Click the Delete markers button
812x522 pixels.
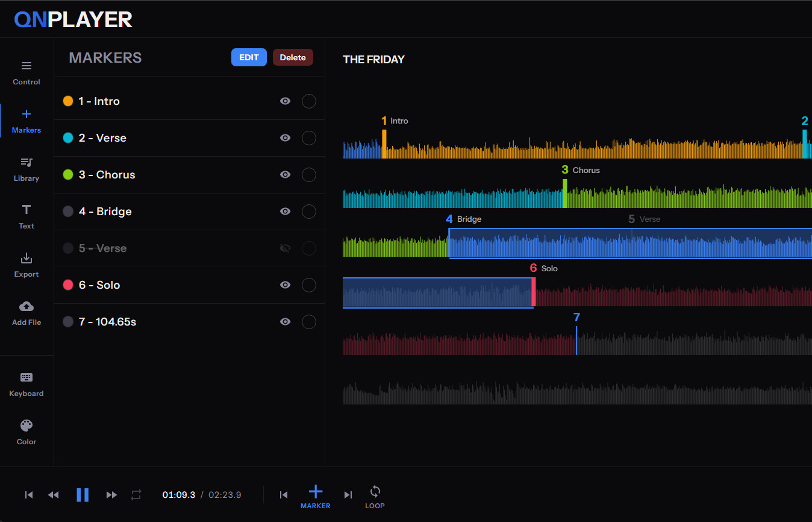(293, 57)
